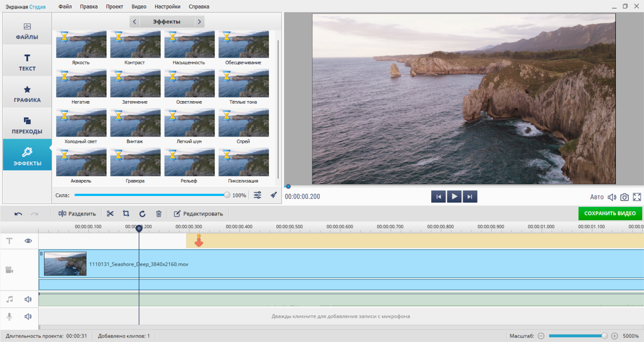Click the text track T icon
This screenshot has height=342, width=644.
tap(9, 241)
